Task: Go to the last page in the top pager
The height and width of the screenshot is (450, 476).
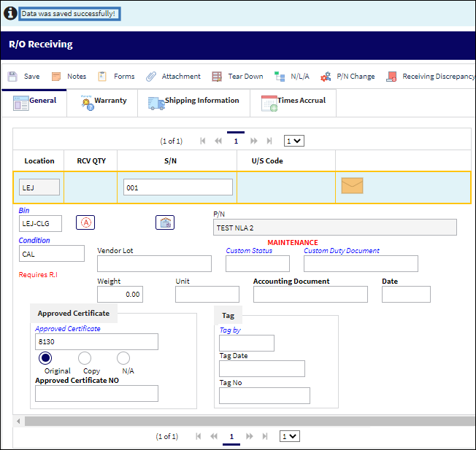Action: [x=269, y=141]
